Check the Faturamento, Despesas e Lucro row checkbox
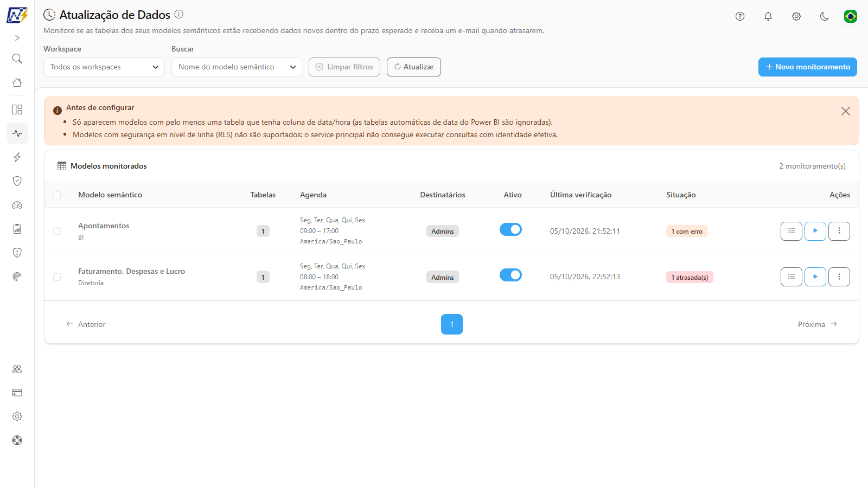 pyautogui.click(x=57, y=277)
